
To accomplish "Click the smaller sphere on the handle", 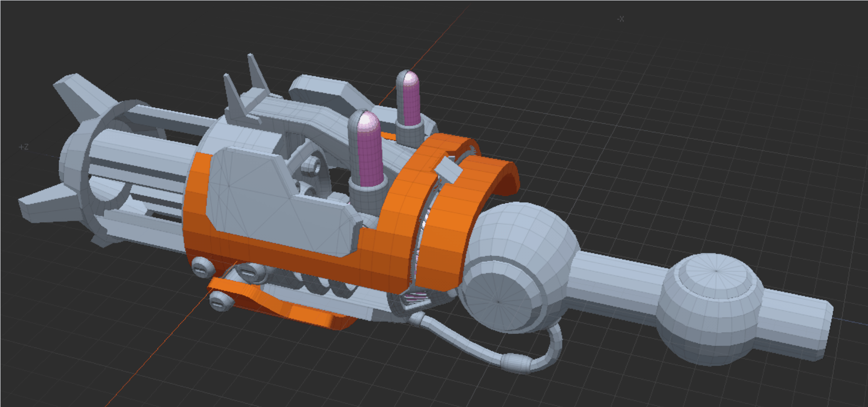I will tap(709, 309).
